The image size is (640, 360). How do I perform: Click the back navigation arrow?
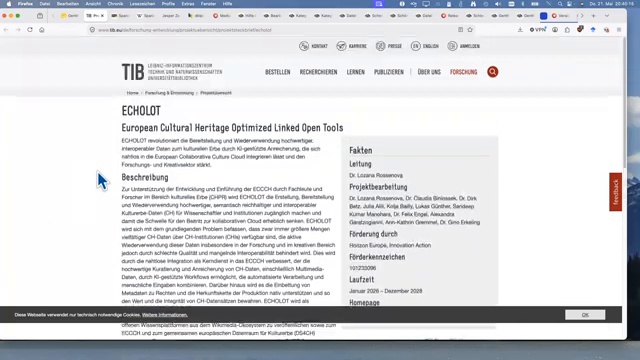click(6, 30)
